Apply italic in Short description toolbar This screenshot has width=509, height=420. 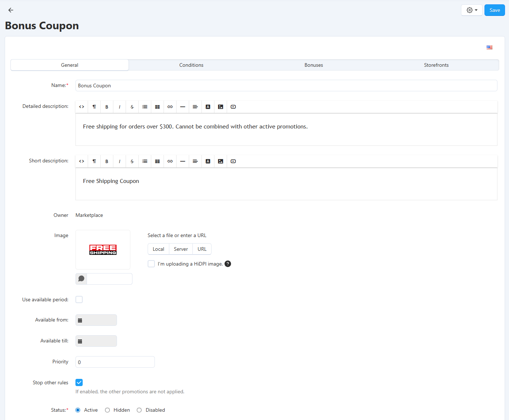[119, 161]
